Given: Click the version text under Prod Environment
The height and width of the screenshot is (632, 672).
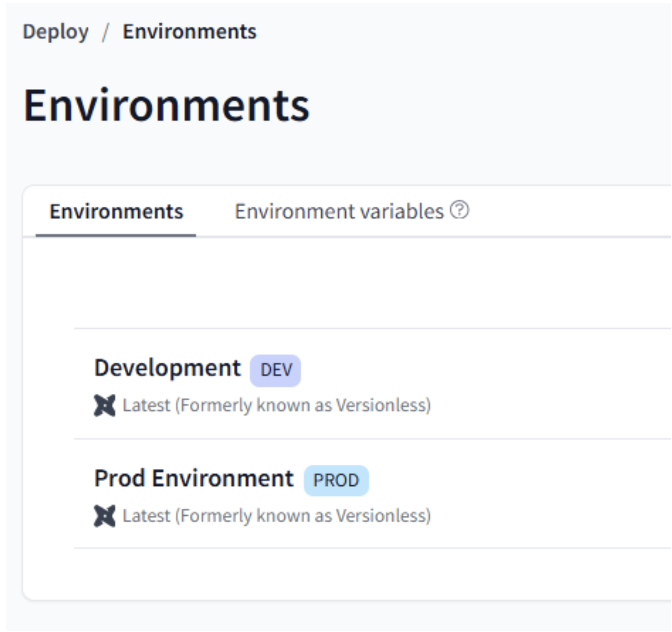Looking at the screenshot, I should (277, 516).
